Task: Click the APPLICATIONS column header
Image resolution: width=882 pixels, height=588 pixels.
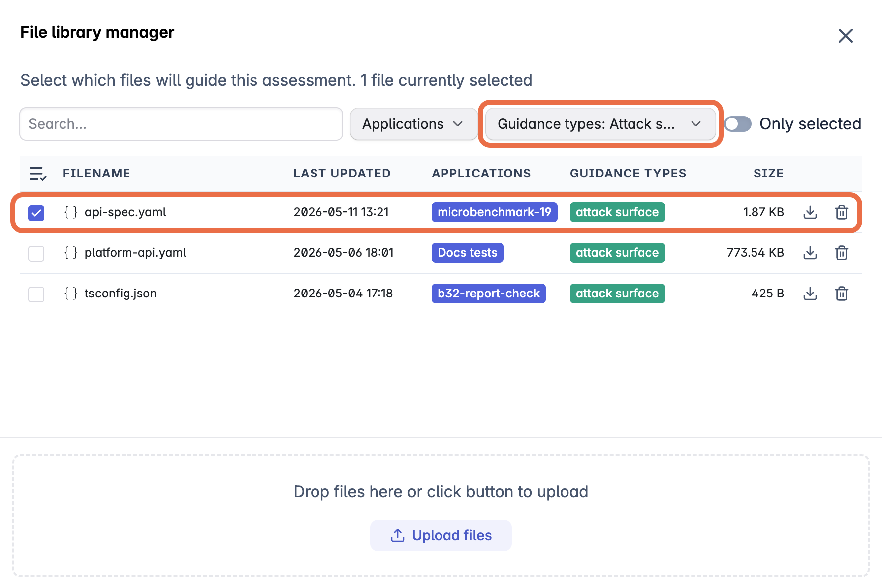Action: coord(481,174)
